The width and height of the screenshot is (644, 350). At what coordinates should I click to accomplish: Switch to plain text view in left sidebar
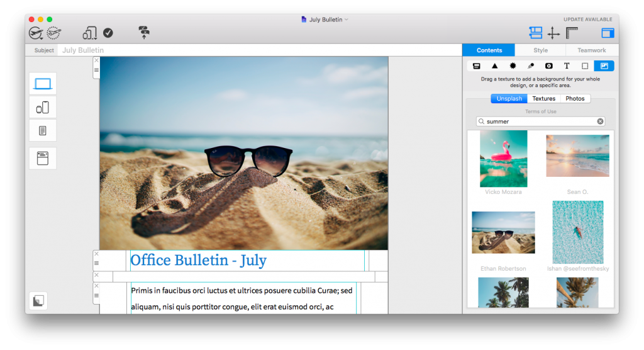(43, 131)
